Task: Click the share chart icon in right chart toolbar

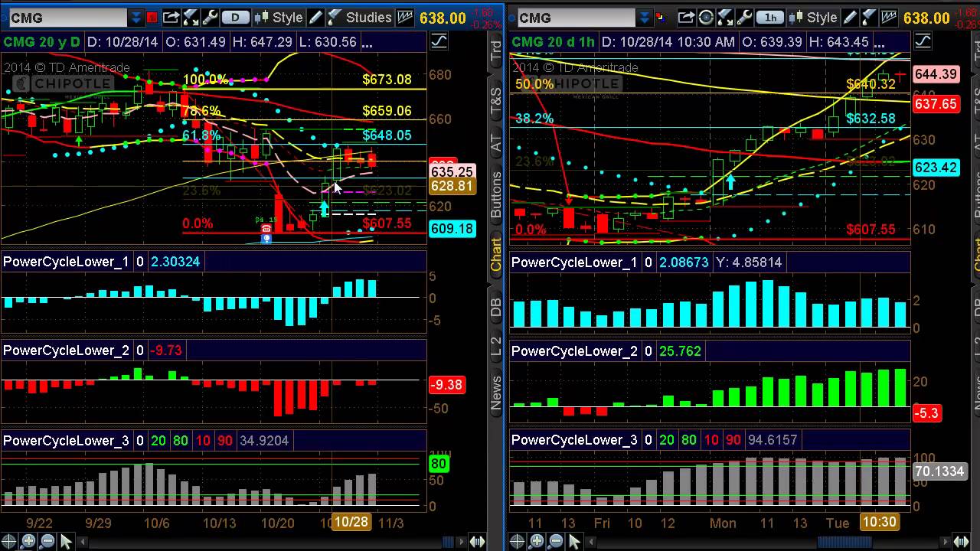Action: pyautogui.click(x=686, y=17)
